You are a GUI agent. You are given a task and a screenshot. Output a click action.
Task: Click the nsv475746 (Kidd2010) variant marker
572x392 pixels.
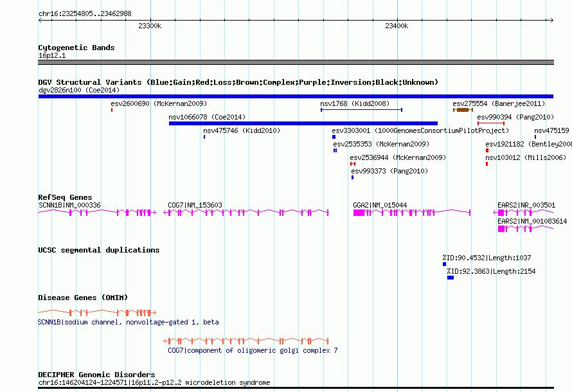click(204, 137)
